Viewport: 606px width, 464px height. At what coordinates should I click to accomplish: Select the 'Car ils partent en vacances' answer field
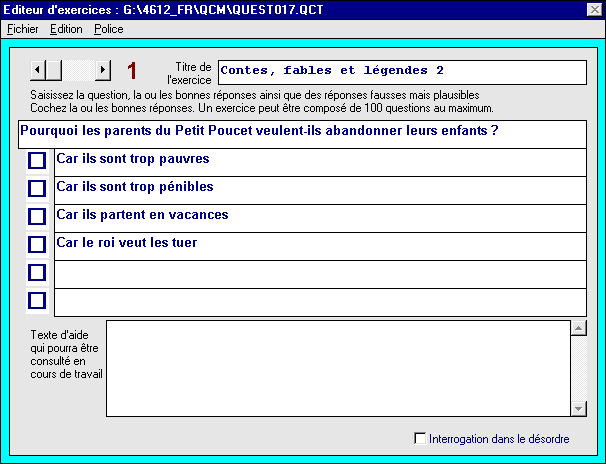(x=320, y=216)
